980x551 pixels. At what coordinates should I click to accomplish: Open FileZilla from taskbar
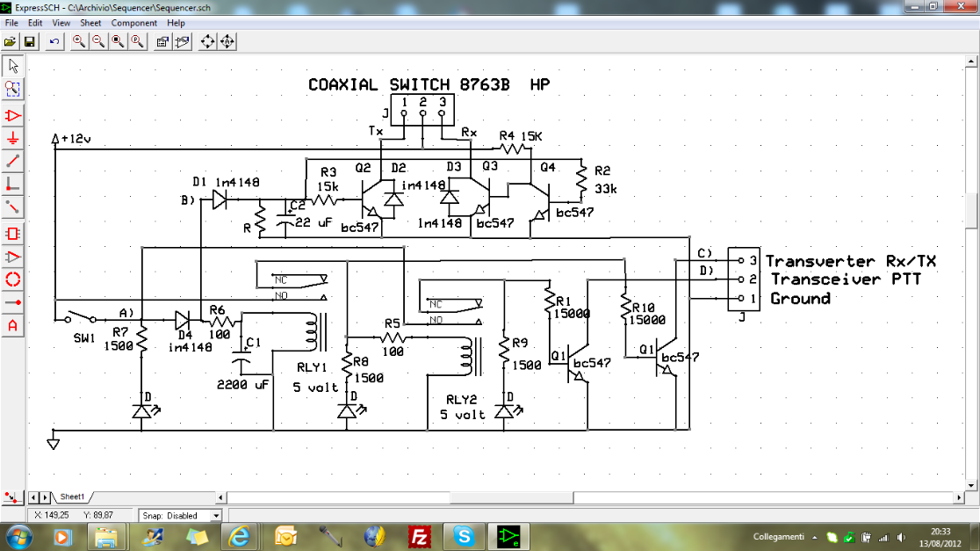(420, 537)
